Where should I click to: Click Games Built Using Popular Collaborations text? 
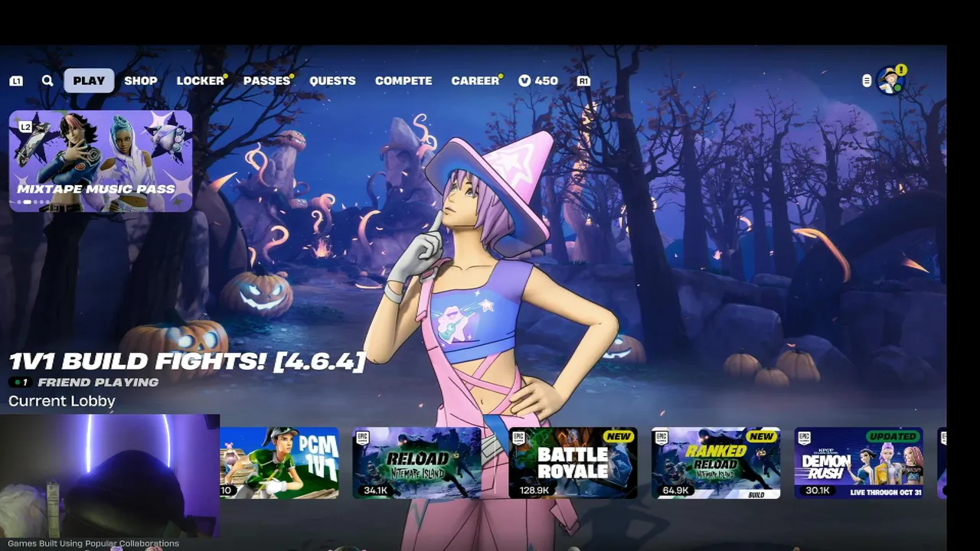click(93, 543)
